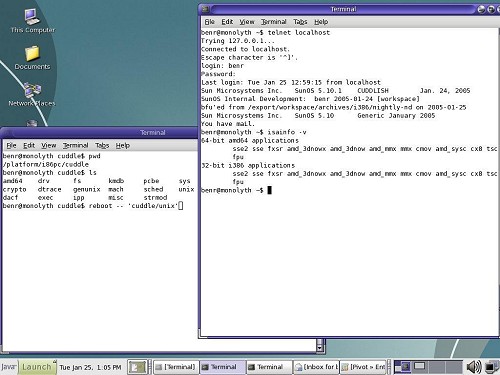This screenshot has height=375, width=500.
Task: Open File menu in cuddle Terminal window
Action: [x=11, y=146]
